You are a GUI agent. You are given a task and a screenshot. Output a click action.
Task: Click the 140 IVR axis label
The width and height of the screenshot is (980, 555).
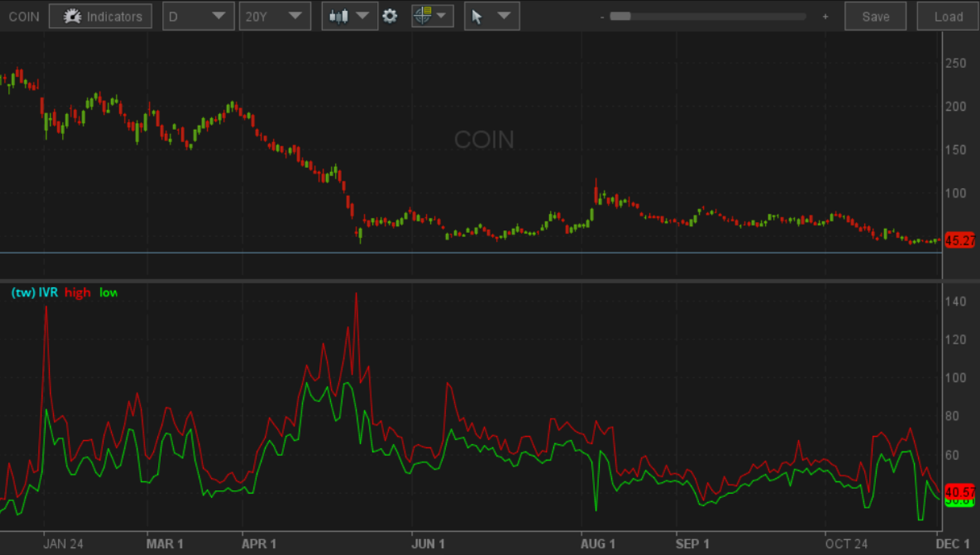pyautogui.click(x=955, y=301)
